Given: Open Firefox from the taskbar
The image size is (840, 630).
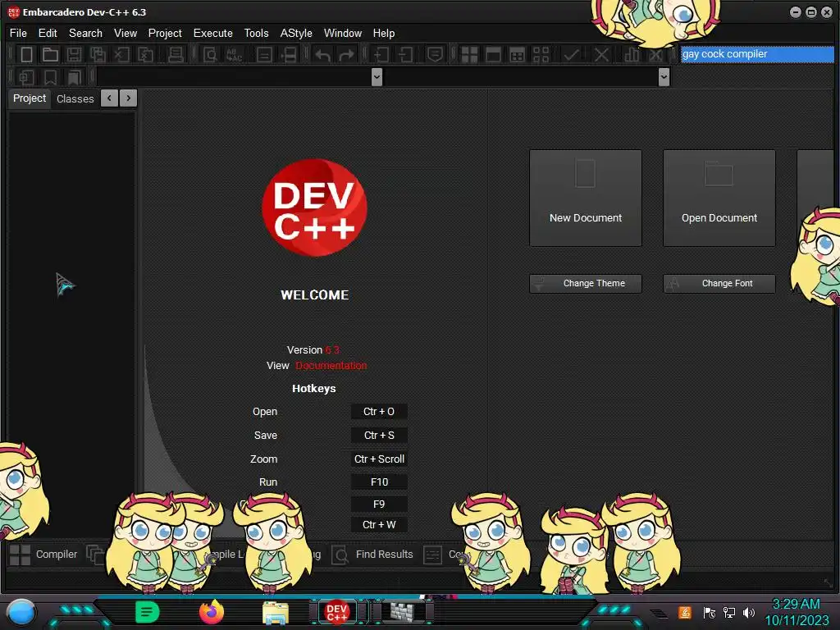Looking at the screenshot, I should point(212,612).
